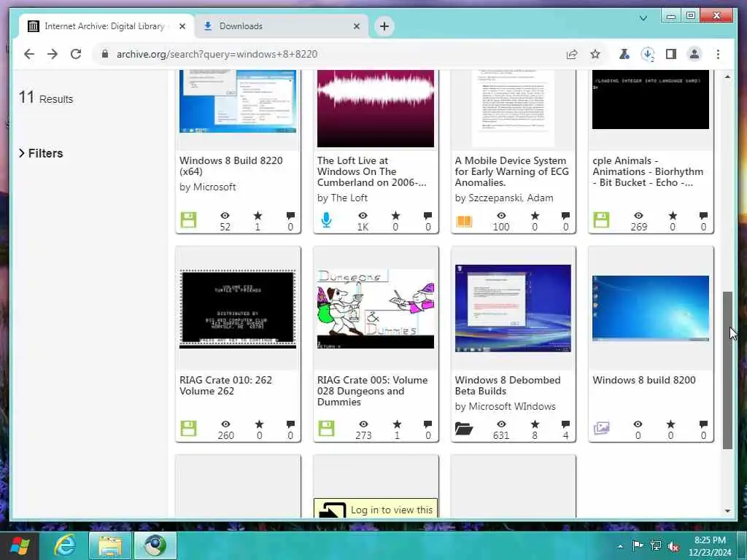Switch to the Downloads tab
Image resolution: width=747 pixels, height=560 pixels.
pos(282,26)
